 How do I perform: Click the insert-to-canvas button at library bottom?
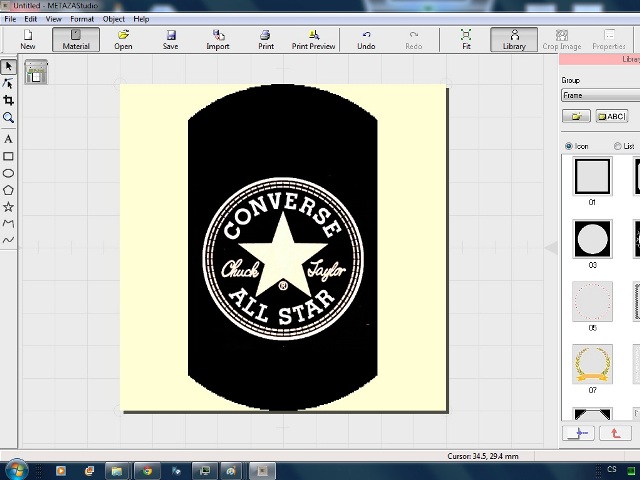click(578, 433)
